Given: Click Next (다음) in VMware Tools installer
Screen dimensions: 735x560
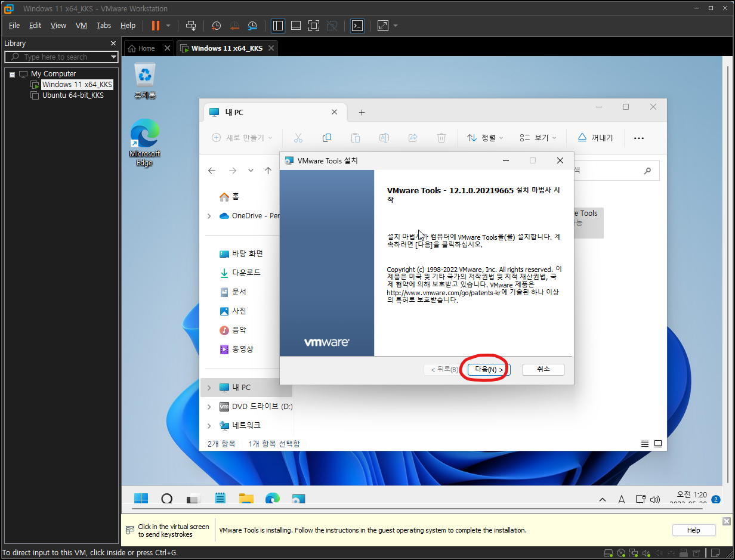Looking at the screenshot, I should pyautogui.click(x=488, y=370).
